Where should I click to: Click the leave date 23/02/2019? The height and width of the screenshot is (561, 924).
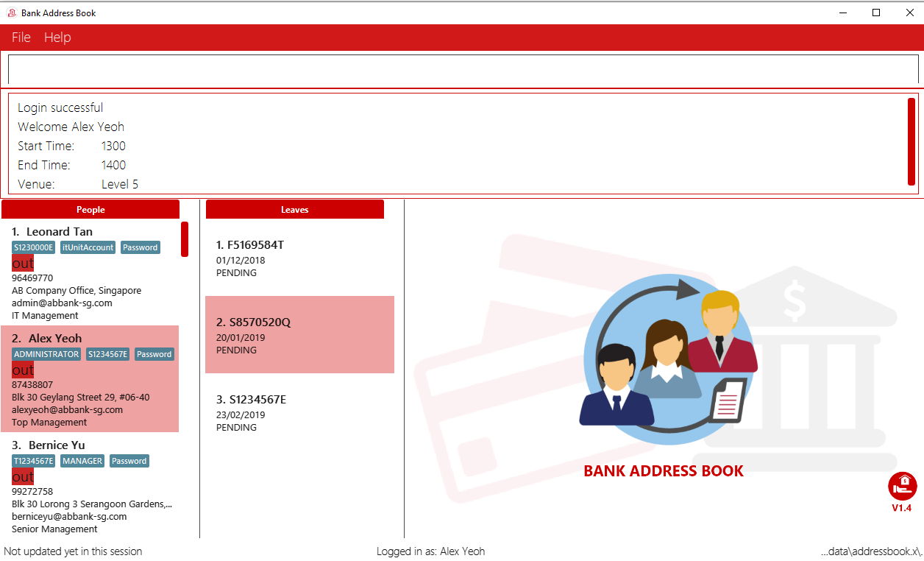[241, 415]
